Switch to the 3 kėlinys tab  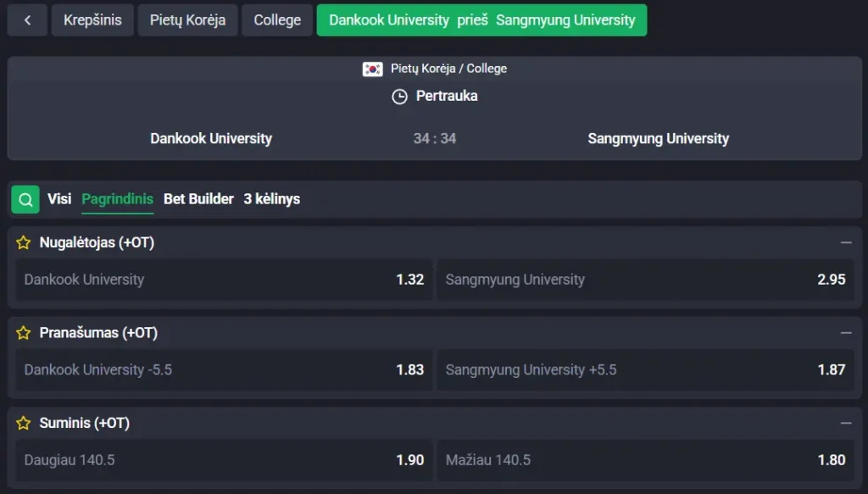[x=272, y=199]
